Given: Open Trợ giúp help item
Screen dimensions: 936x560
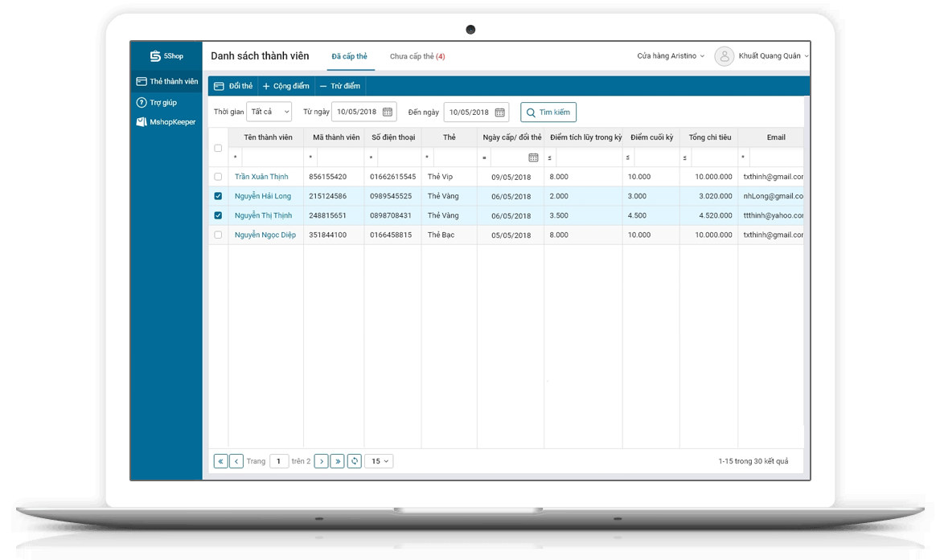Looking at the screenshot, I should [156, 103].
